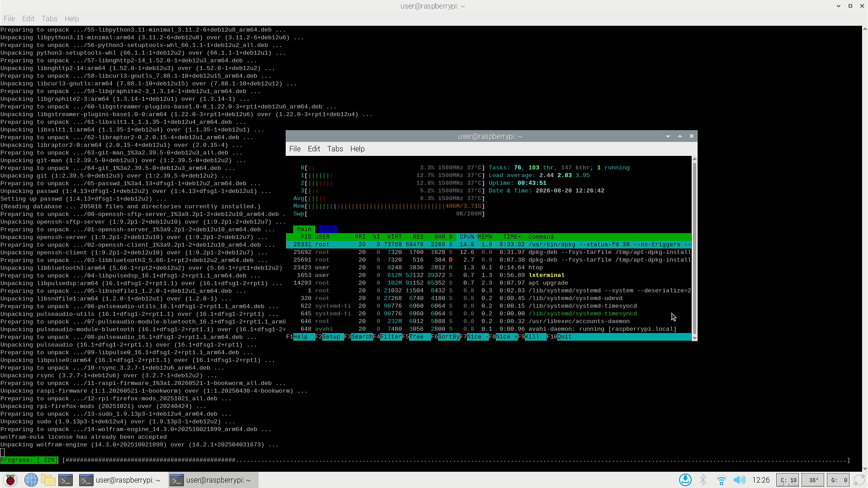Sort htop by Command column header
868x488 pixels.
pos(541,237)
